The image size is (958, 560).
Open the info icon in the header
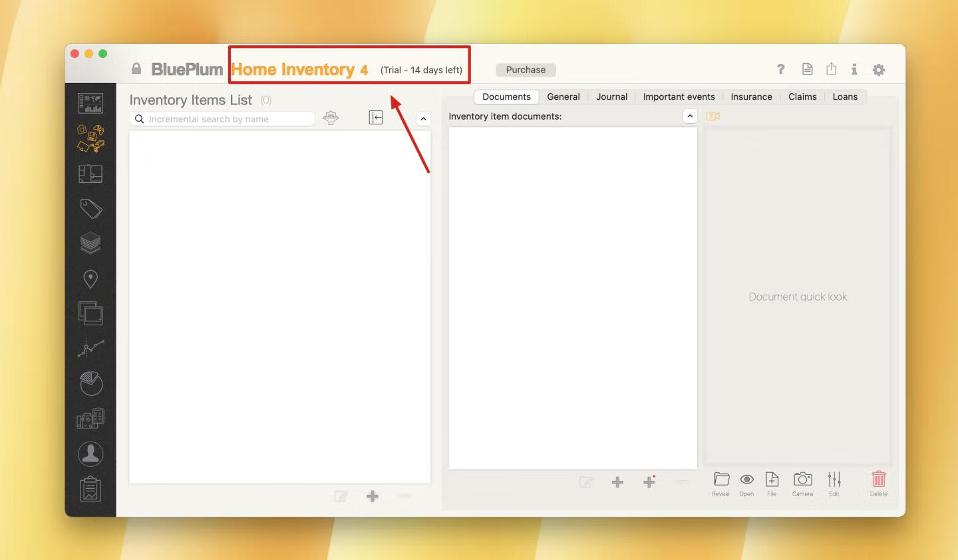[854, 69]
